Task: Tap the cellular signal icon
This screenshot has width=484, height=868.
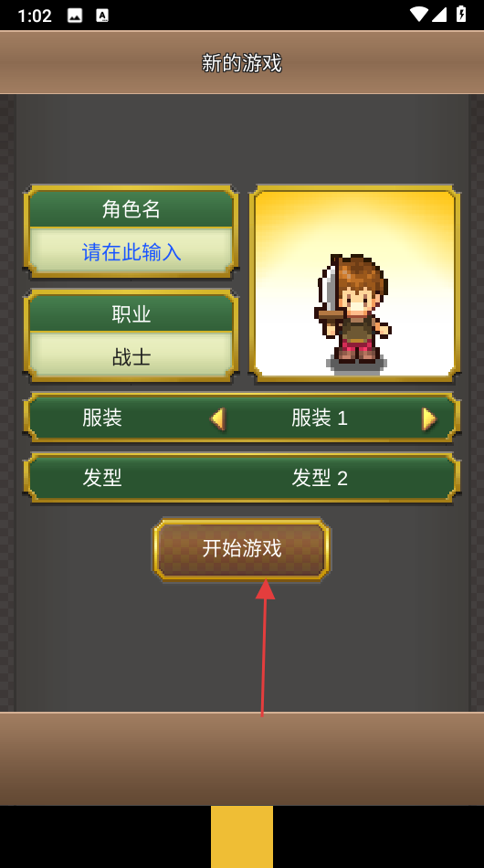Action: tap(440, 15)
